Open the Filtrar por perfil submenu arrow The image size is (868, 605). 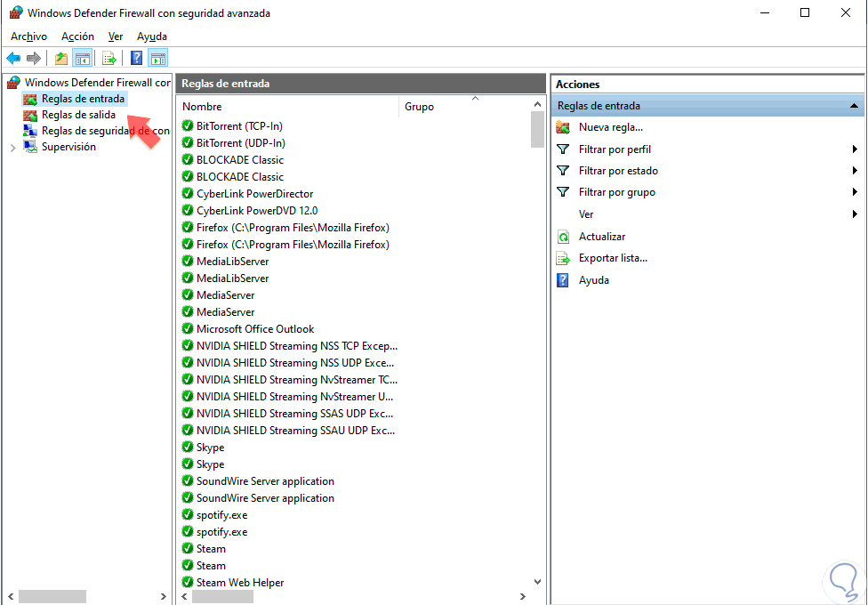[855, 149]
